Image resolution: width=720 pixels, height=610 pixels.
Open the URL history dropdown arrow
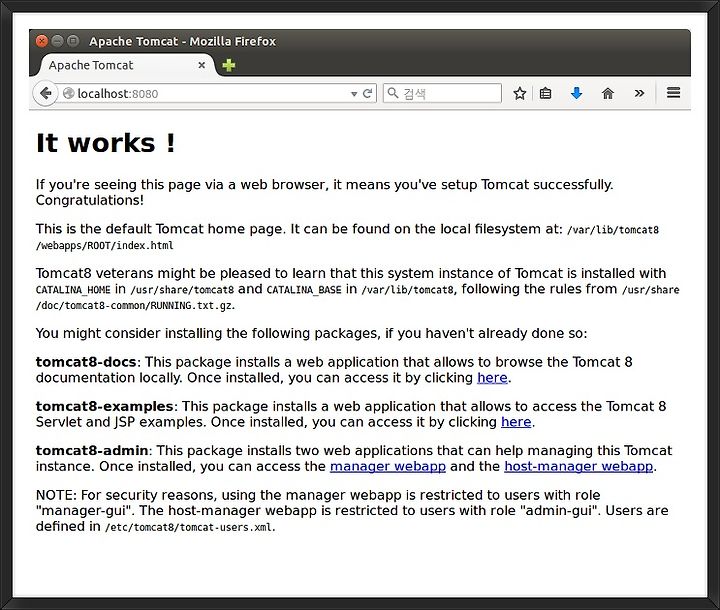point(354,94)
